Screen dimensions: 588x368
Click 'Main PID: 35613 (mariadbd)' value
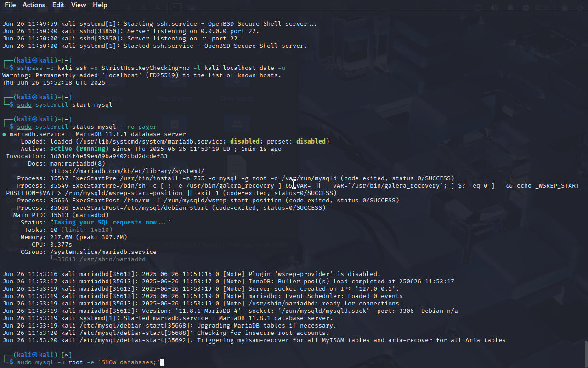tap(79, 215)
